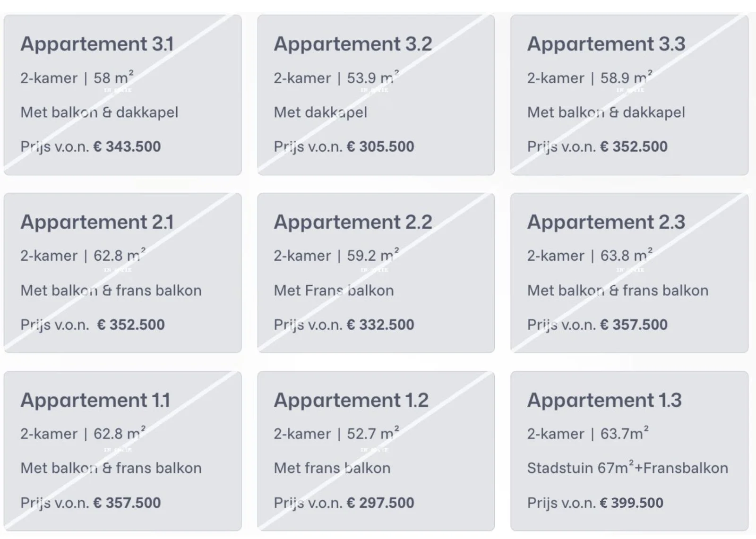Click the 63.7m² size of Appartement 1.3

pyautogui.click(x=624, y=434)
